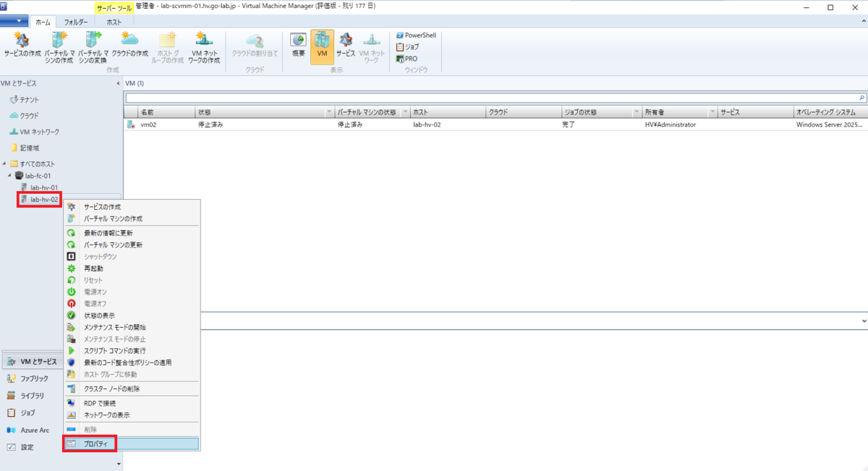Viewport: 868px width, 471px height.
Task: Select the サービス view icon in the ribbon
Action: (346, 45)
